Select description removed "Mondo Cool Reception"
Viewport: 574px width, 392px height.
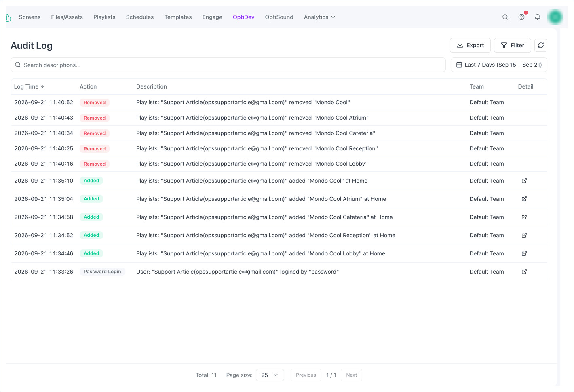[257, 148]
